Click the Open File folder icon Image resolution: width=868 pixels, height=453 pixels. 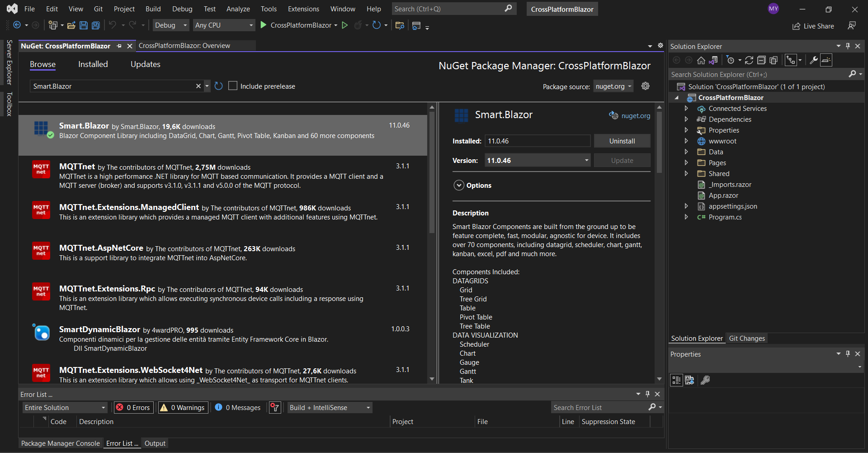[x=71, y=25]
